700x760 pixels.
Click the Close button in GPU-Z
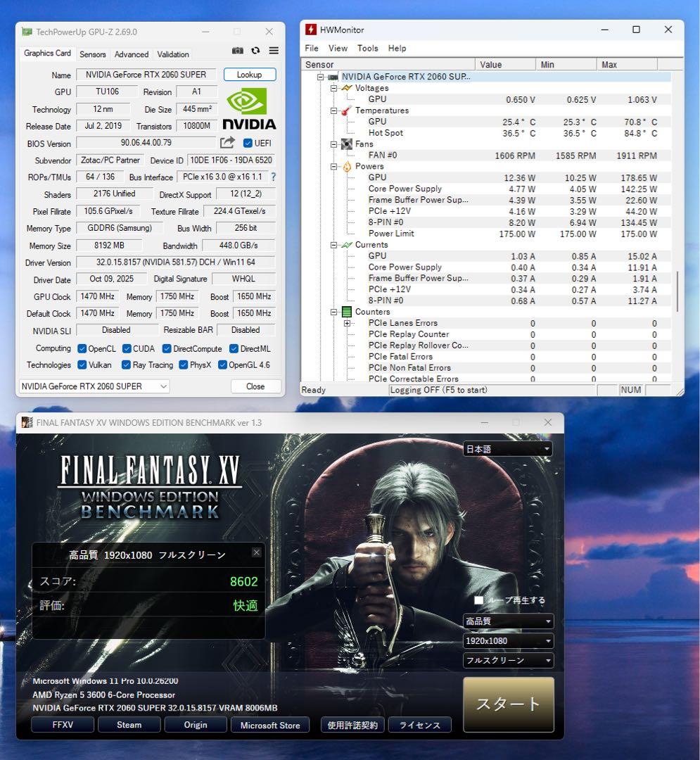pos(255,386)
